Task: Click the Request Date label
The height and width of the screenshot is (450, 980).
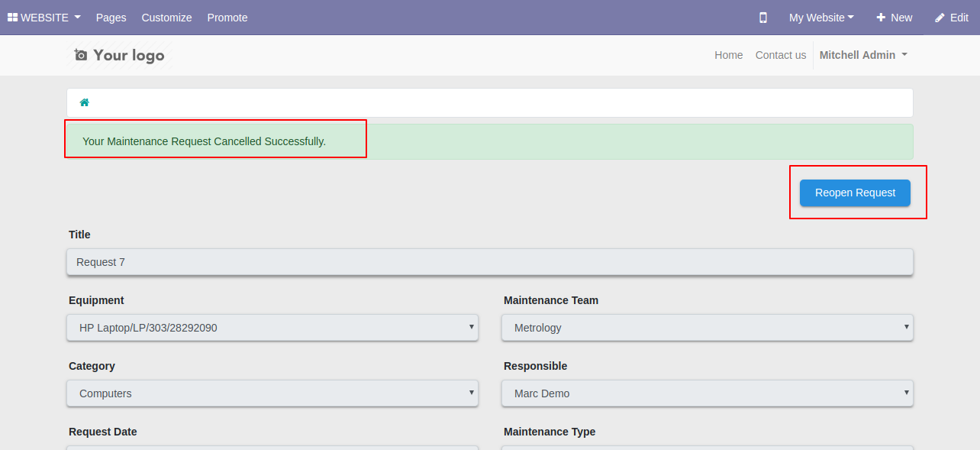Action: coord(103,432)
